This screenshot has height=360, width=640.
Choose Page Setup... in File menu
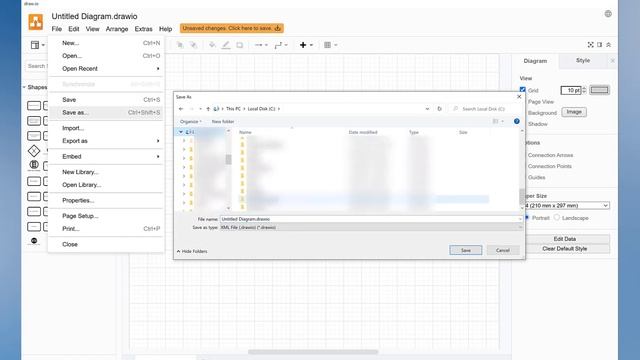[x=106, y=216]
